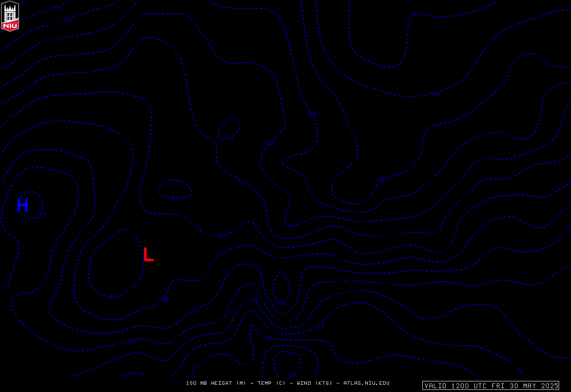Click the -80 isotherm label
Screen dimensions: 571x392
(290, 375)
